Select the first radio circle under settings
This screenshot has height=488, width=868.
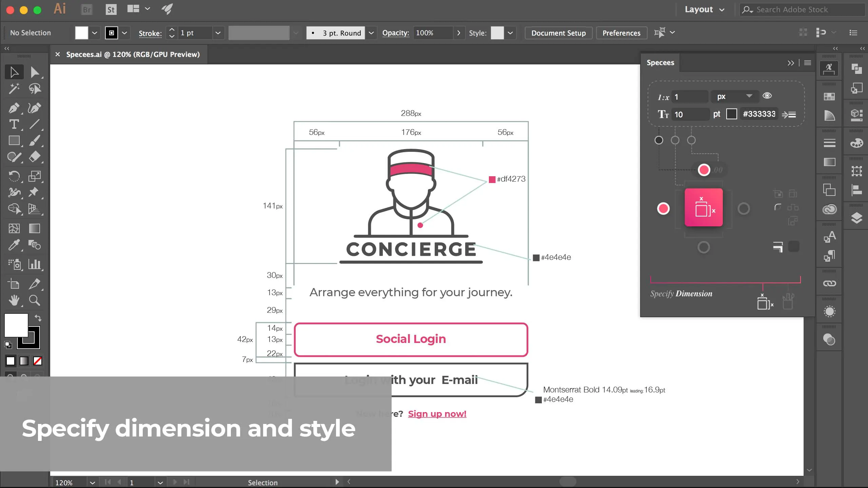(x=659, y=140)
